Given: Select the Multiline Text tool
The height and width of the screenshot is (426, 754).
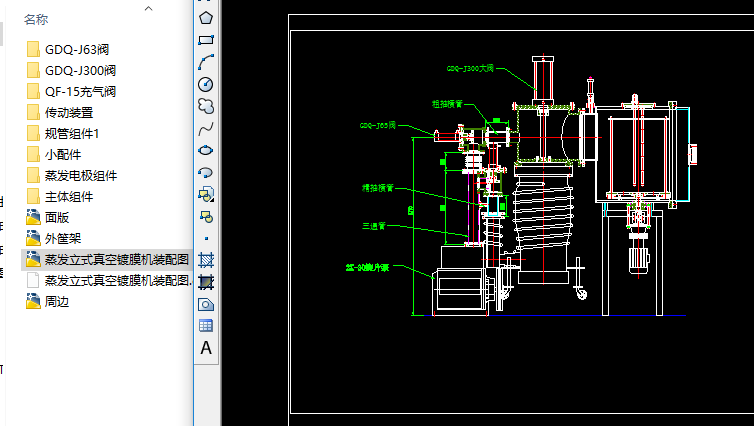Looking at the screenshot, I should point(206,348).
